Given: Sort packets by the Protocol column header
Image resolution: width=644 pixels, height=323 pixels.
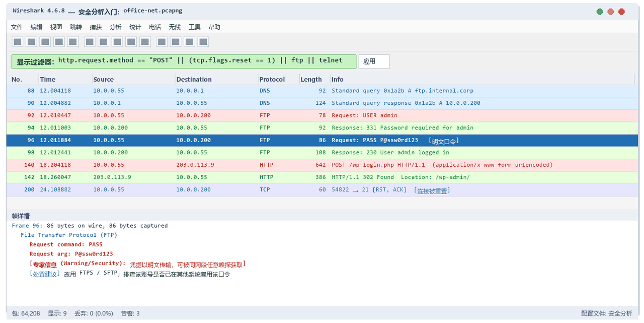Looking at the screenshot, I should [x=278, y=79].
